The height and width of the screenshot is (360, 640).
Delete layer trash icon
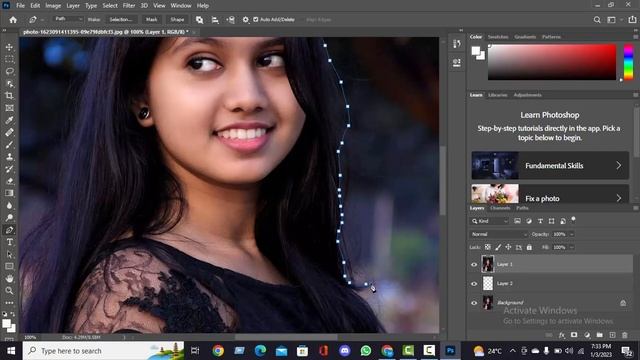click(624, 335)
